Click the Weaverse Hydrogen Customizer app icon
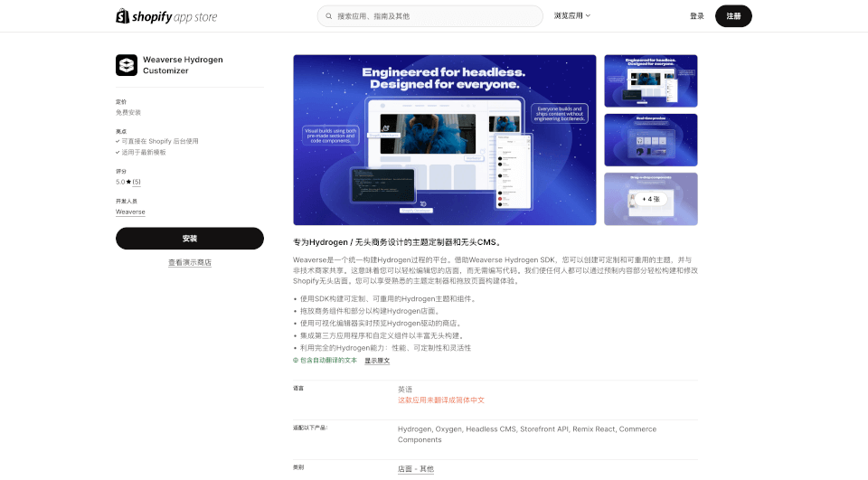The image size is (868, 480). pos(127,65)
